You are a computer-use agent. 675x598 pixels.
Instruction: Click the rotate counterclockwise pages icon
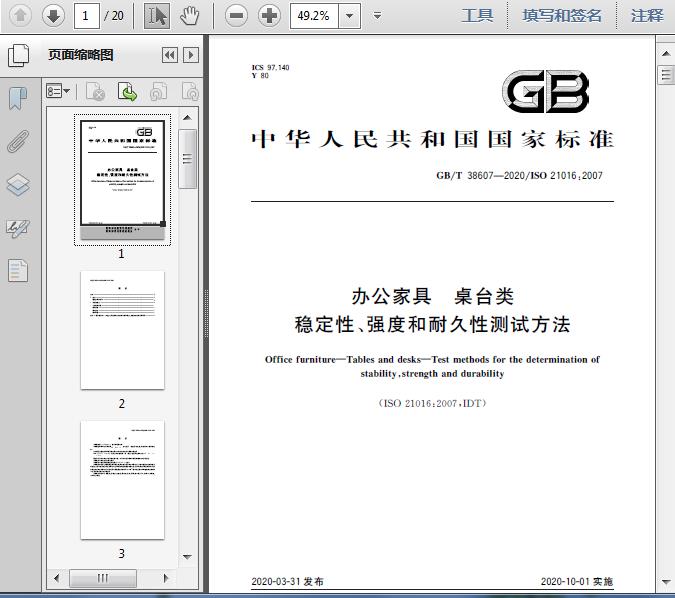[158, 91]
